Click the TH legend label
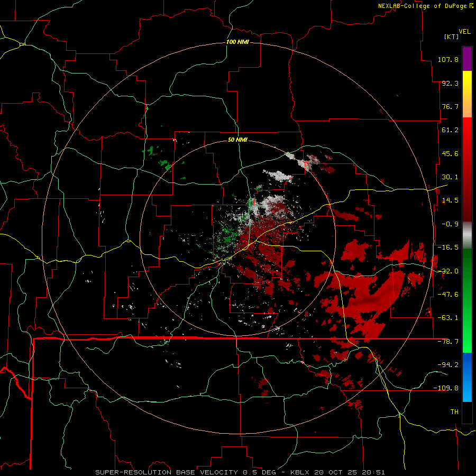The image size is (476, 476). coord(454,411)
